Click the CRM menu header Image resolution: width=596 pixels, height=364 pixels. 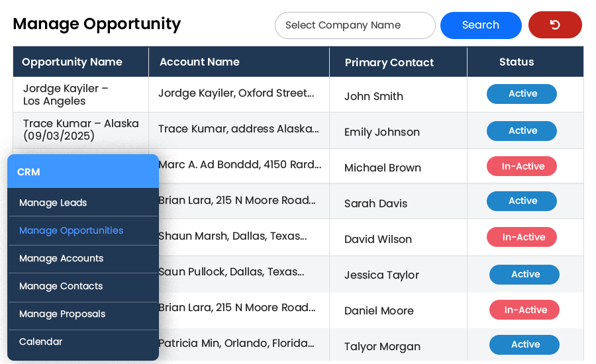[x=83, y=171]
